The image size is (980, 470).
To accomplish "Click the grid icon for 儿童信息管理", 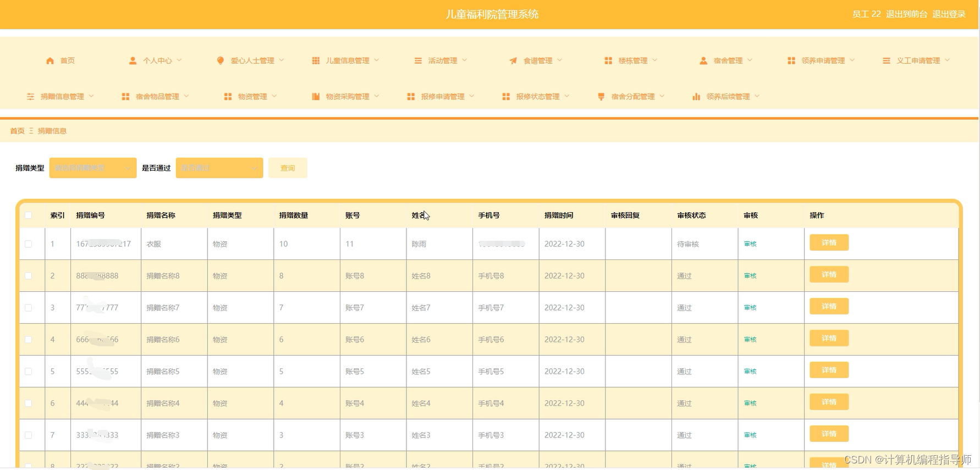I will point(316,60).
